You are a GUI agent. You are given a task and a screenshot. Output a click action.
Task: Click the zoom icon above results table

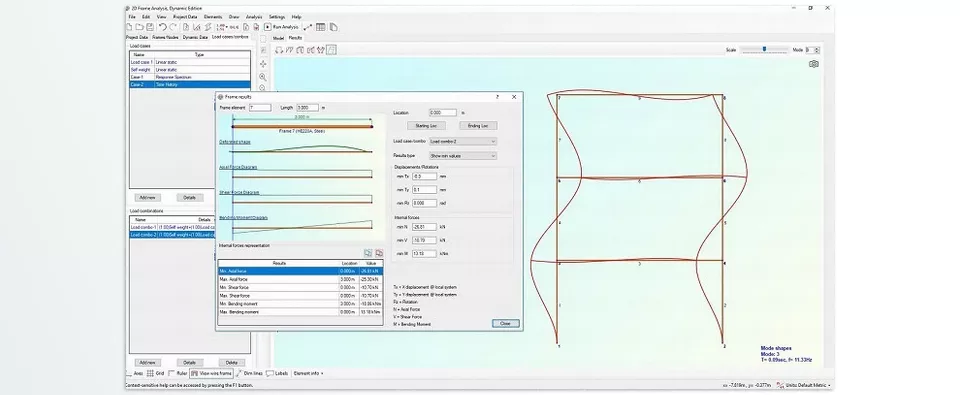tap(368, 253)
